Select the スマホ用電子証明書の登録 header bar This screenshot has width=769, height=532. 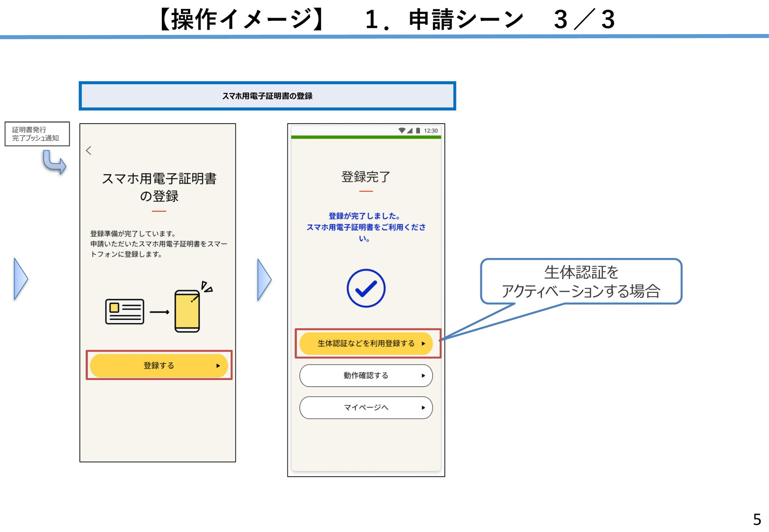point(267,96)
